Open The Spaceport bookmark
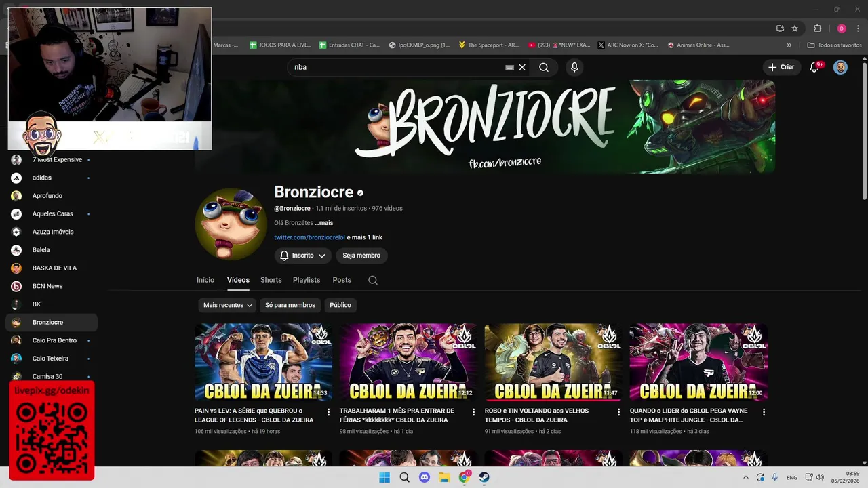Image resolution: width=868 pixels, height=488 pixels. pyautogui.click(x=488, y=45)
